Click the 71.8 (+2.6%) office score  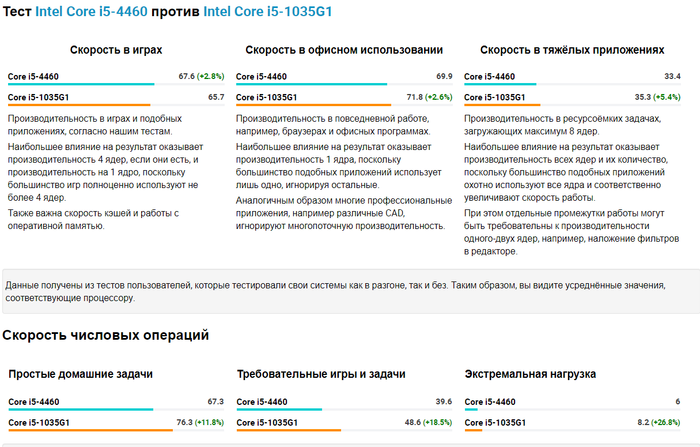pos(429,97)
